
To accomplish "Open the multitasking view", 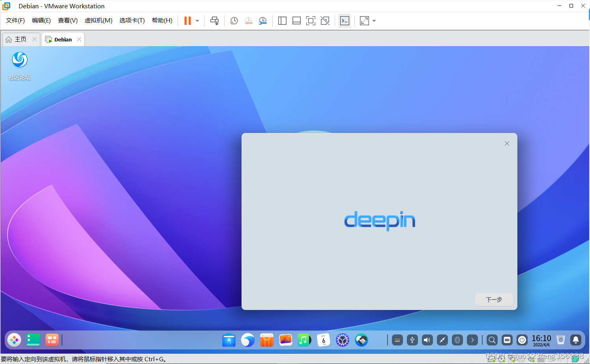I will coord(52,340).
